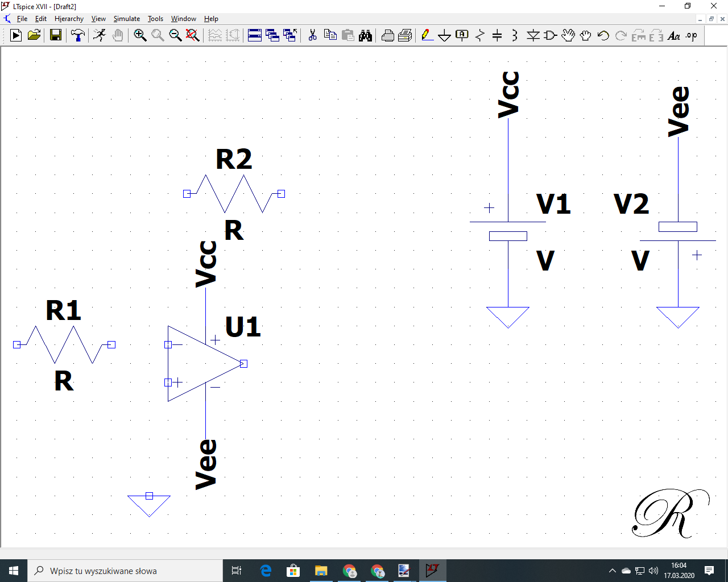
Task: Select the Copy tool
Action: tap(330, 35)
